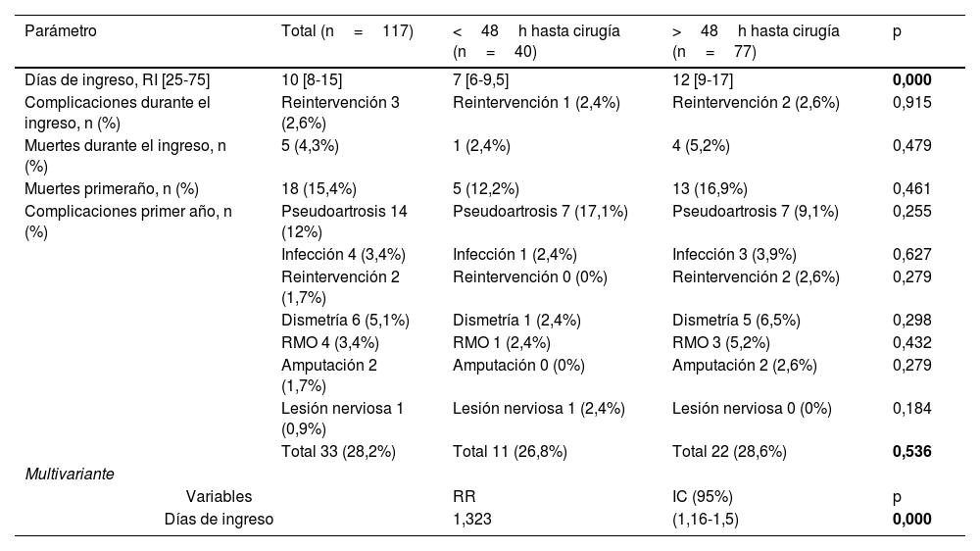Screen dimensions: 980x551
Task: Select the "Pseudoartrosis 14 (12%)" cell
Action: point(344,221)
